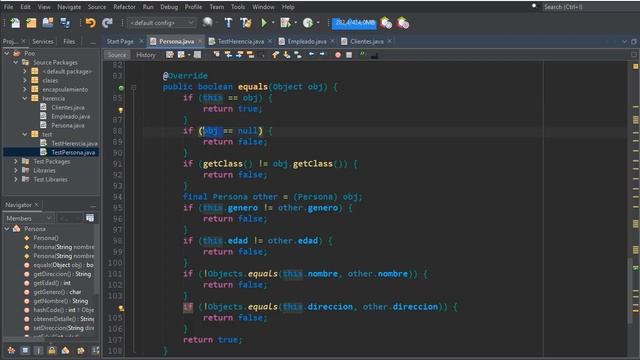Open the Run Project arrow dropdown
The width and height of the screenshot is (640, 360).
[273, 23]
